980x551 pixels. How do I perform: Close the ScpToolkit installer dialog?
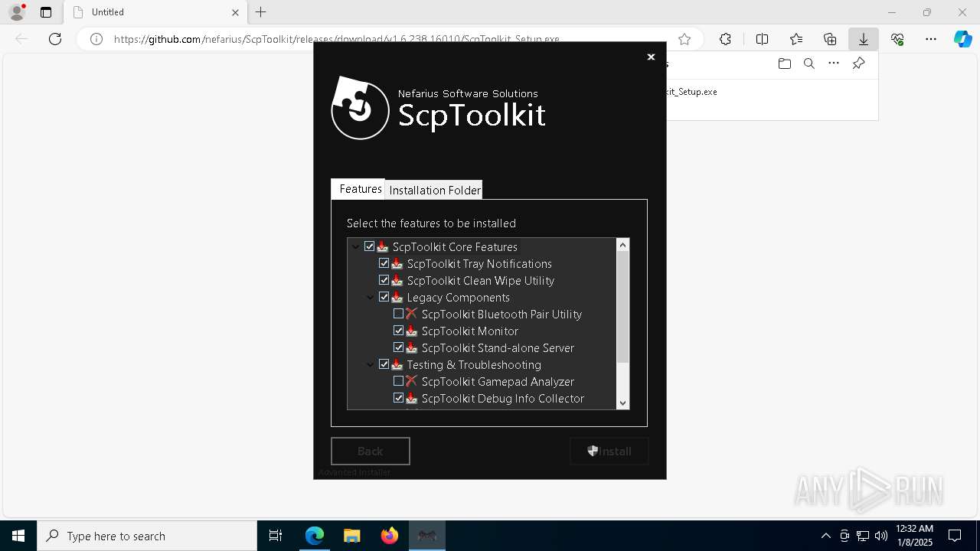pyautogui.click(x=651, y=57)
